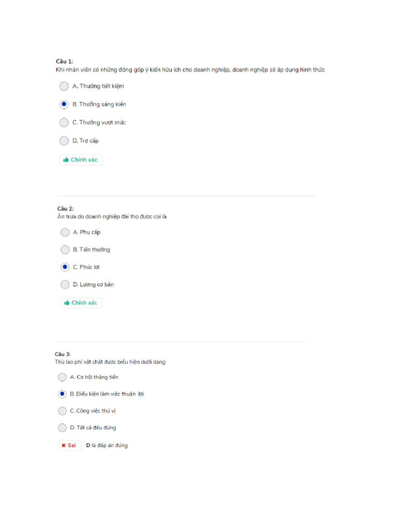The width and height of the screenshot is (399, 532).
Task: Choose answer C. Thưởng vượt mức
Action: tap(64, 123)
